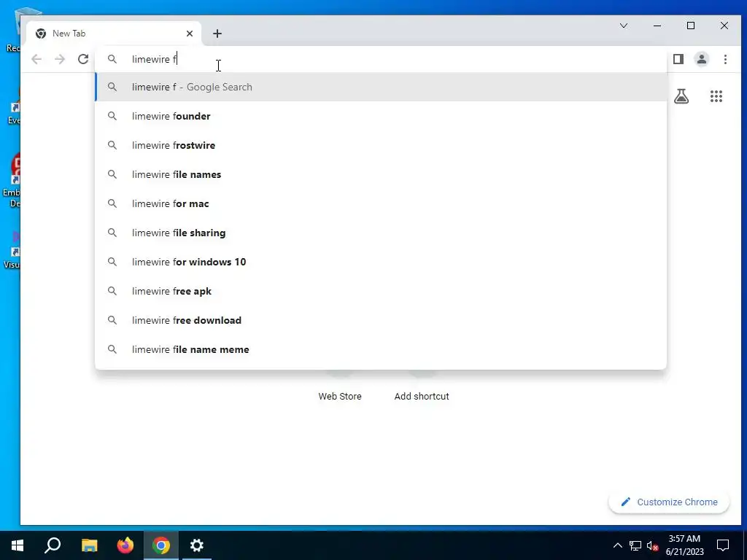Open the profile avatar menu
The height and width of the screenshot is (560, 747).
coord(702,59)
